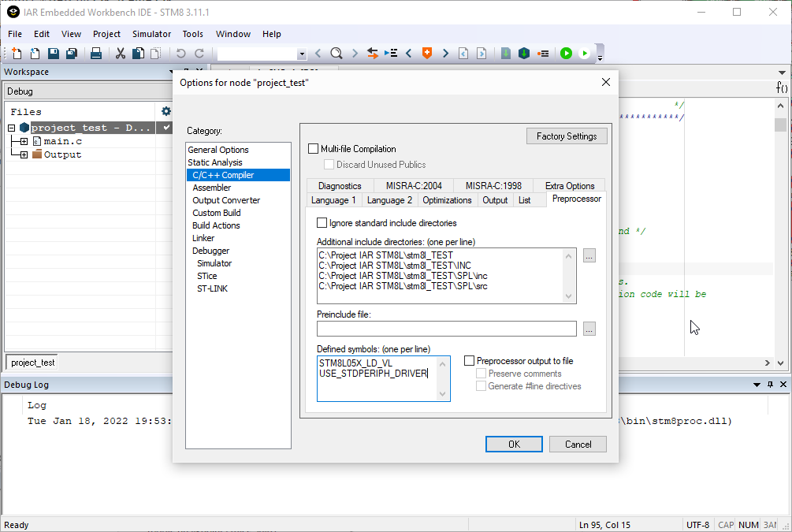Click the project_test workspace tab

[x=32, y=363]
